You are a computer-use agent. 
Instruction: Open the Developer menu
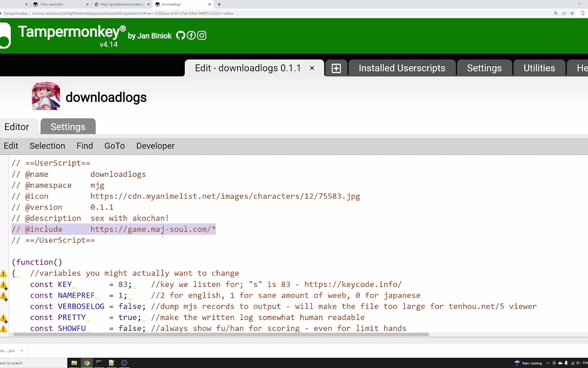(156, 146)
